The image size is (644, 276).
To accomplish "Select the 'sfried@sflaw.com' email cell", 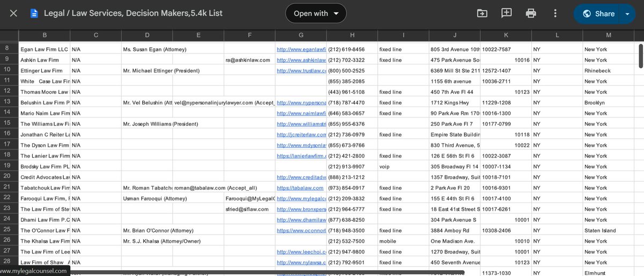I will tap(250, 209).
